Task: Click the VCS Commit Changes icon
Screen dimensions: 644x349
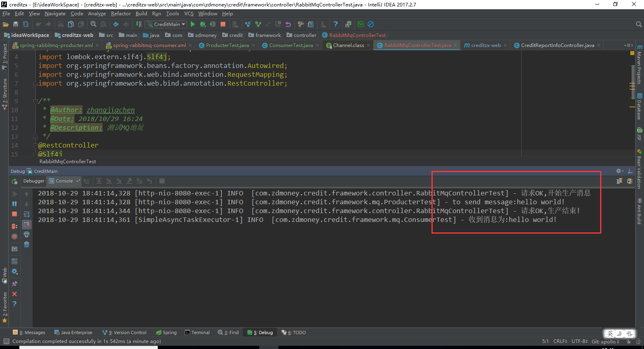Action: pos(258,25)
